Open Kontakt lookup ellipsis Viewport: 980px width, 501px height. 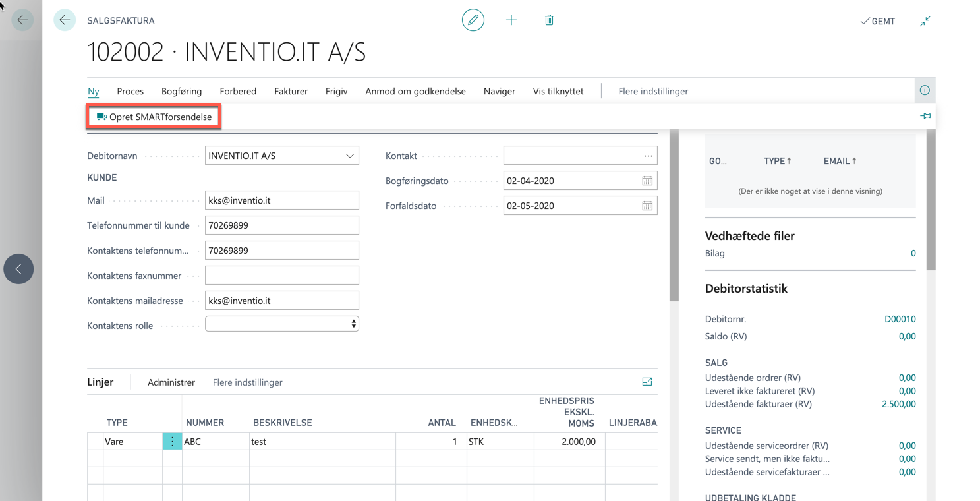pyautogui.click(x=648, y=156)
